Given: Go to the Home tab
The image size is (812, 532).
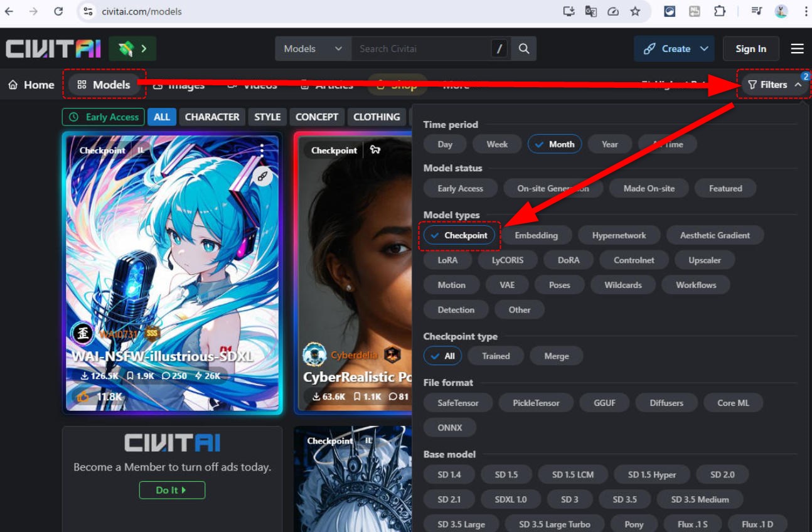Looking at the screenshot, I should coord(31,85).
